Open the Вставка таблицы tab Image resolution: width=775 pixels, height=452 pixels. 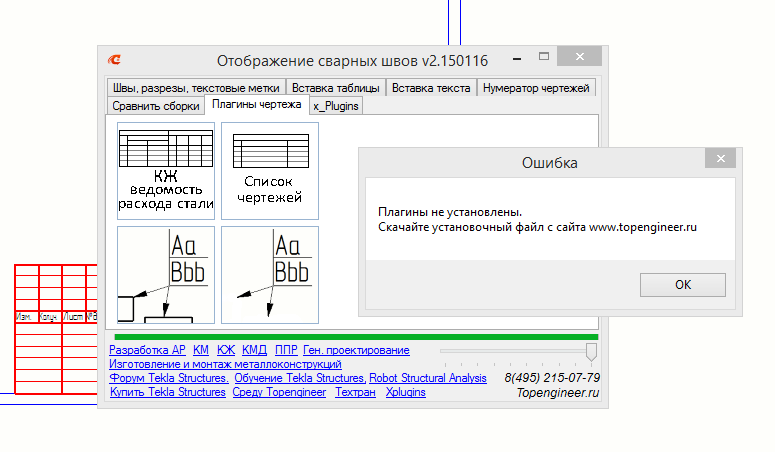click(336, 88)
